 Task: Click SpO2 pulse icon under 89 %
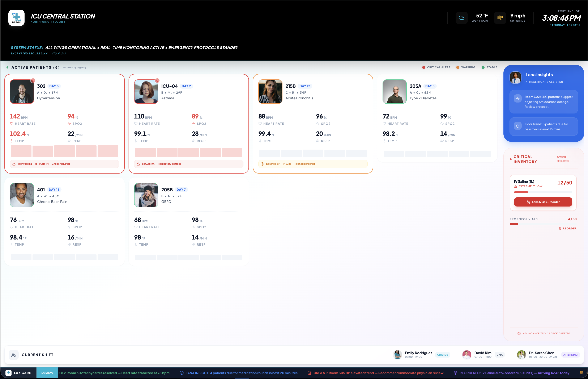tap(193, 124)
